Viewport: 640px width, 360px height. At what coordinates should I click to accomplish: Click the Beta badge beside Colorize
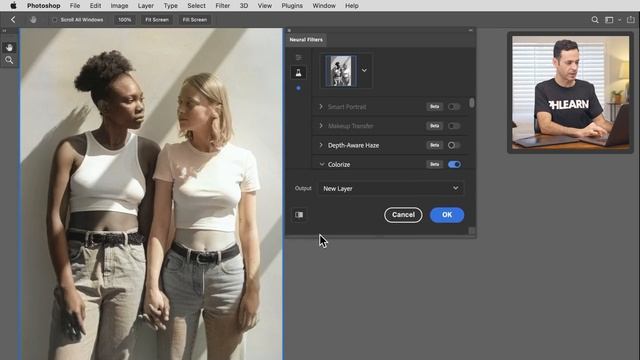pyautogui.click(x=435, y=164)
